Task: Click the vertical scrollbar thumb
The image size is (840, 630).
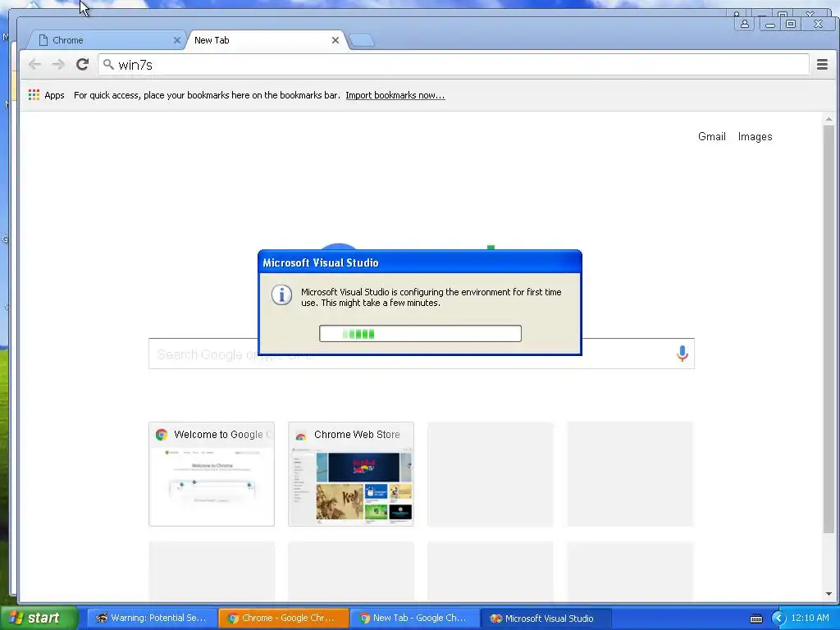Action: coord(829,329)
